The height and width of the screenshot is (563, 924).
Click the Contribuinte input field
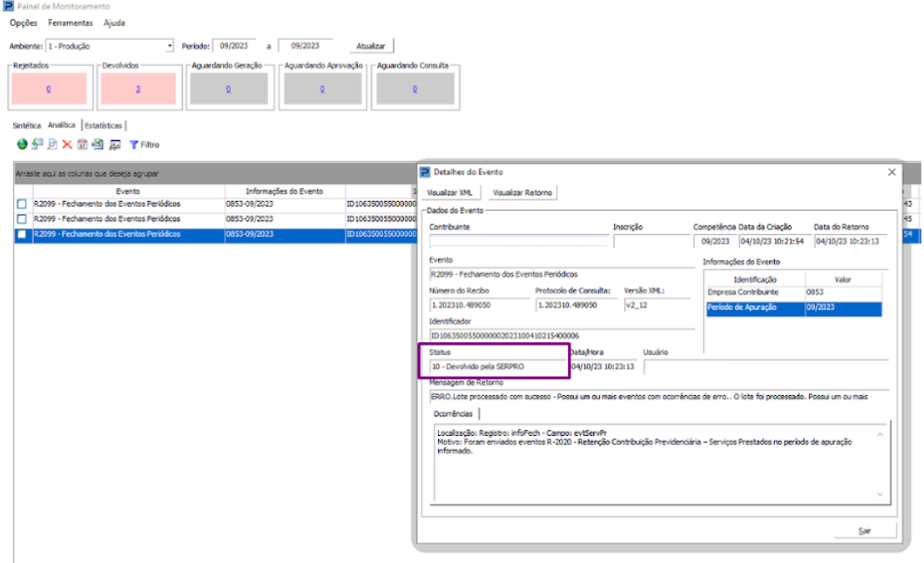point(517,242)
